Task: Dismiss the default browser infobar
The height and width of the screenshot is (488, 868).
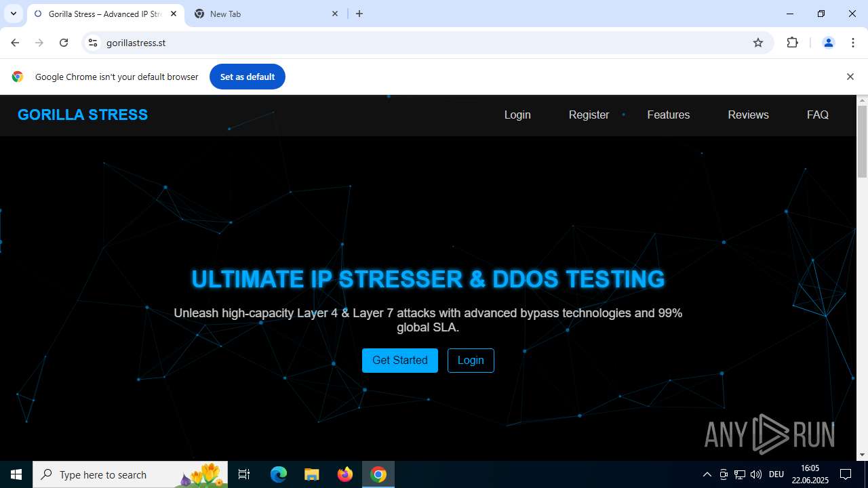Action: (850, 77)
